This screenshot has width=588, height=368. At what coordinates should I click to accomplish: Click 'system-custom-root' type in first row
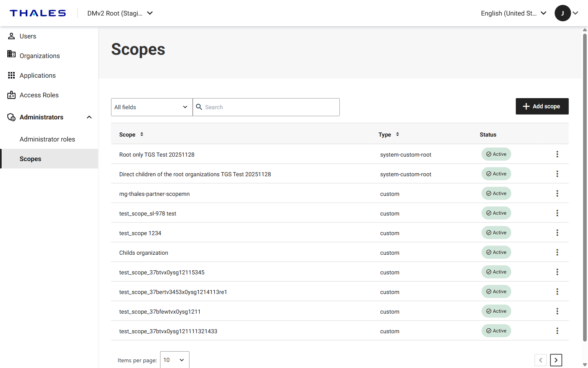click(x=405, y=155)
